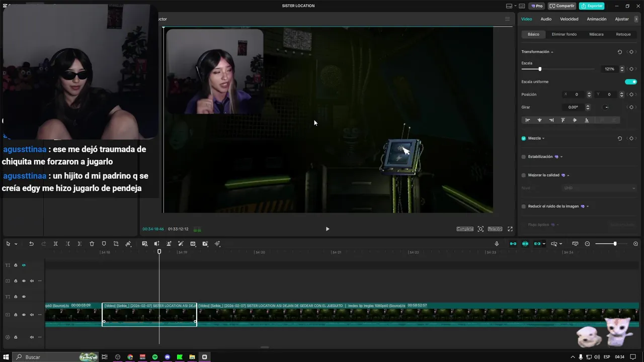Click the marker shield icon in timeline toolbar

click(104, 244)
